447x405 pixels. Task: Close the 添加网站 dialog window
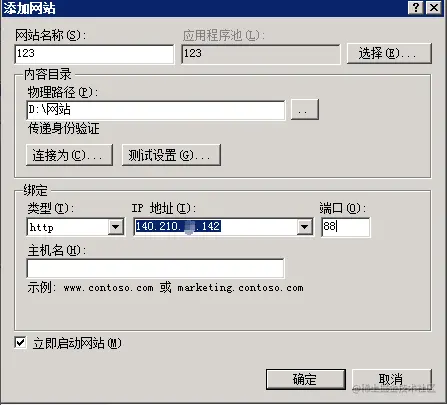(x=434, y=7)
